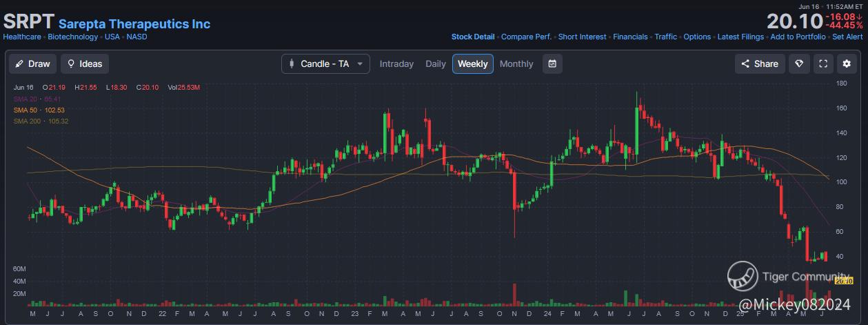Click the 60M volume axis label
Viewport: 868px width, 325px height.
pyautogui.click(x=19, y=268)
